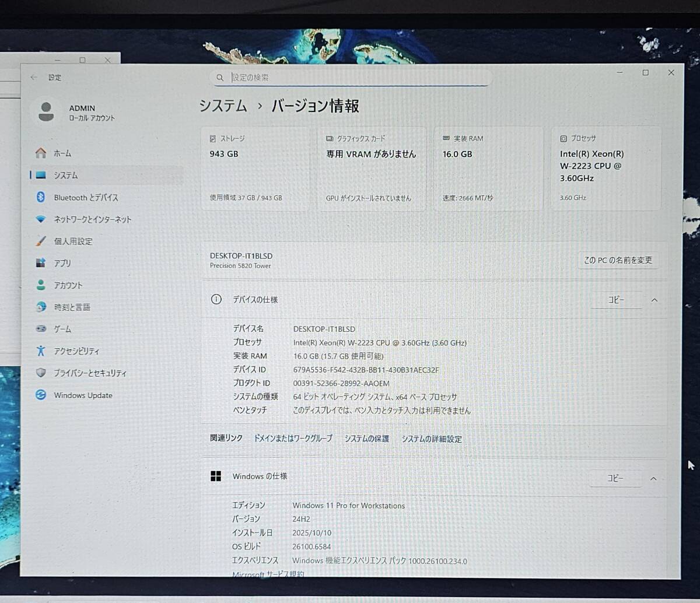Click the personalization paintbrush icon

(x=40, y=241)
